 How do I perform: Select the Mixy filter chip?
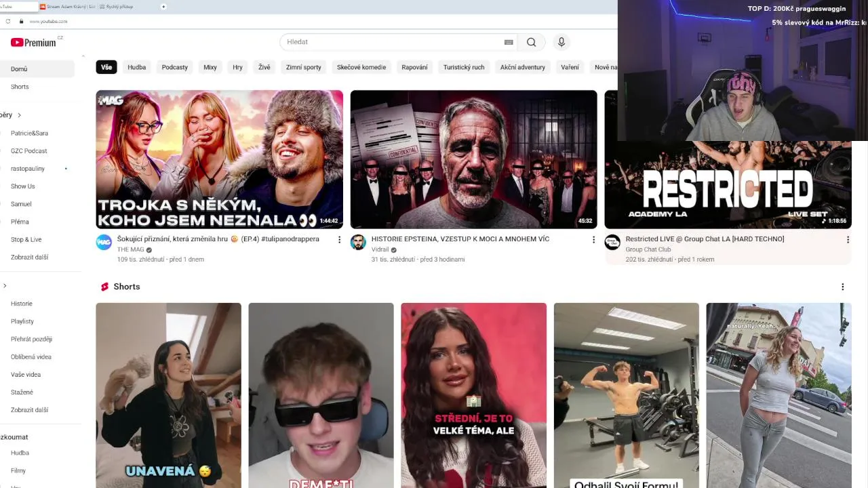210,67
